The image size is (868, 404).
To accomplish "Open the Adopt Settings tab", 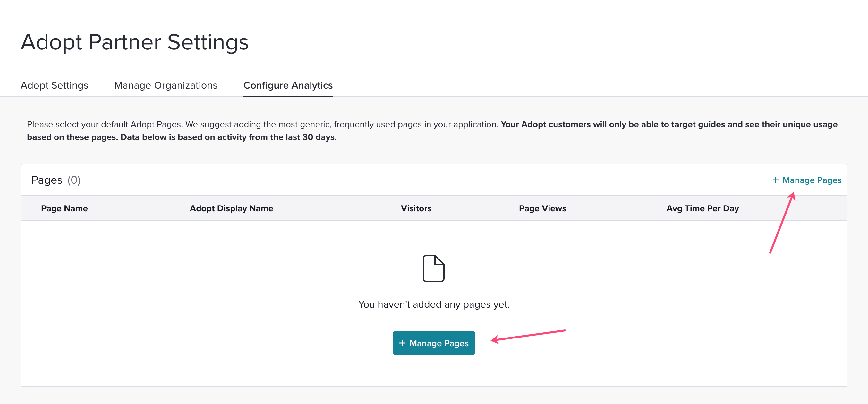I will coord(54,85).
